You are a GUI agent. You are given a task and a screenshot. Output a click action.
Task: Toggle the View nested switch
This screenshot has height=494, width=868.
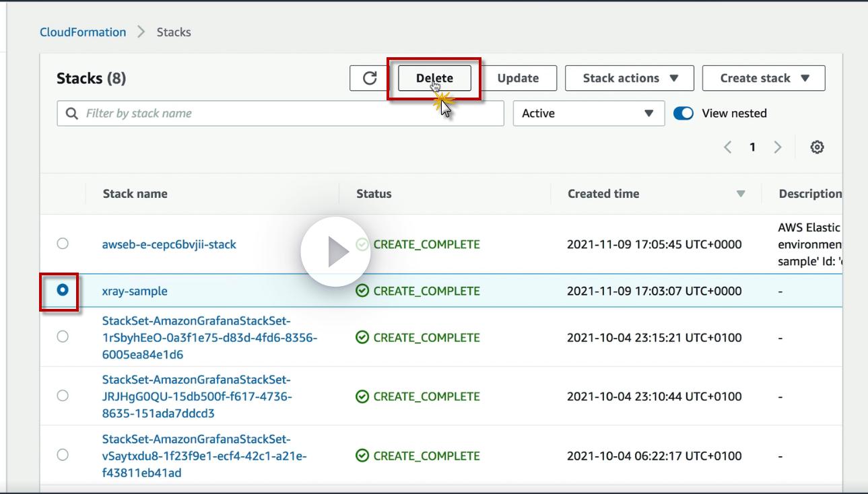683,114
